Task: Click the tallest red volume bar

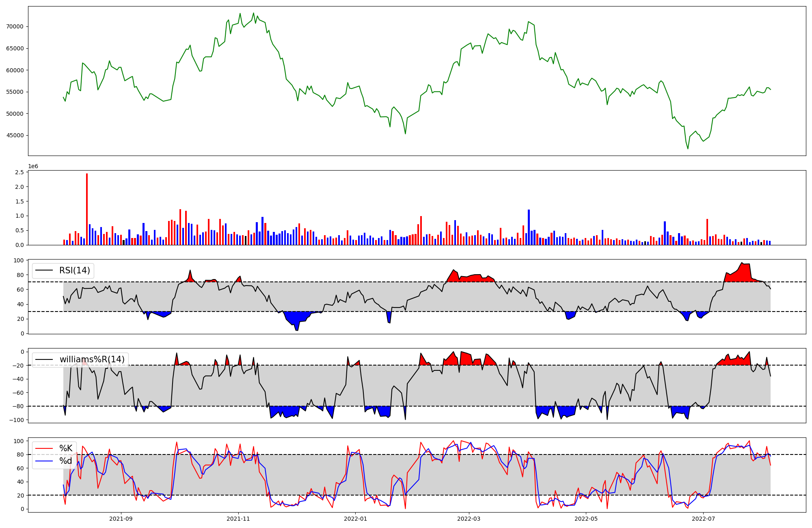Action: [x=87, y=209]
